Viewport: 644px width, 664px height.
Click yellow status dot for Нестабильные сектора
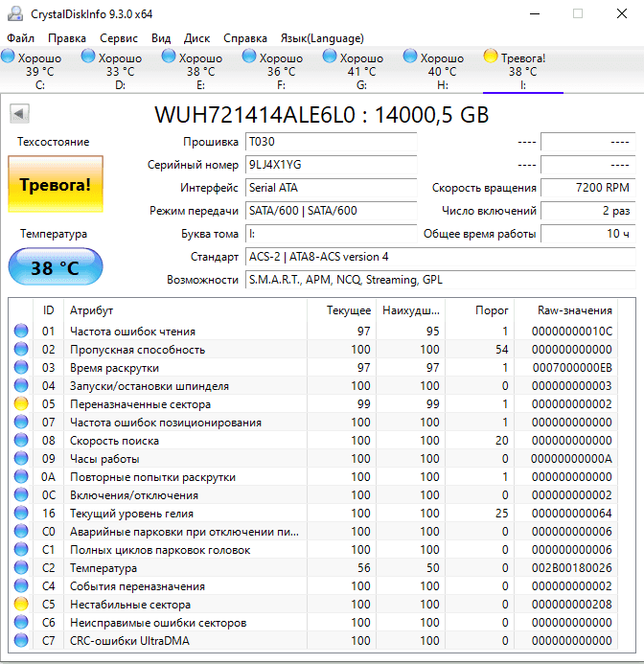pyautogui.click(x=21, y=605)
